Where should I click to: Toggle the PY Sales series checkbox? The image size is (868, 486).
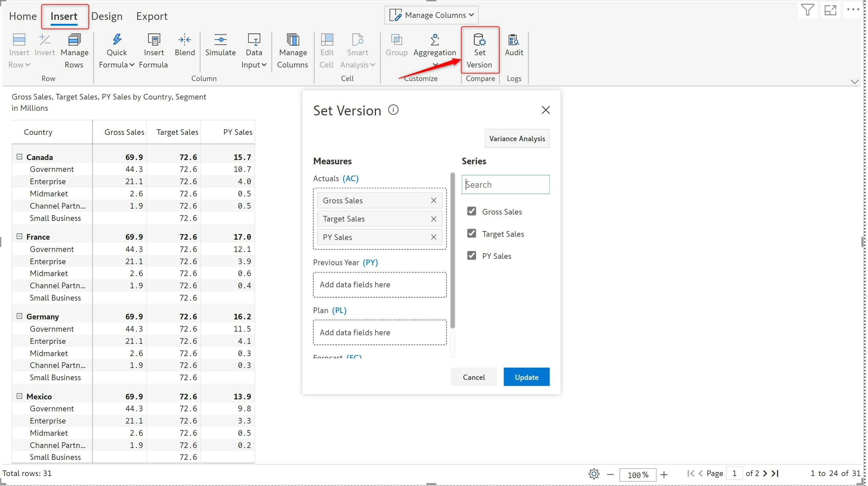(471, 256)
